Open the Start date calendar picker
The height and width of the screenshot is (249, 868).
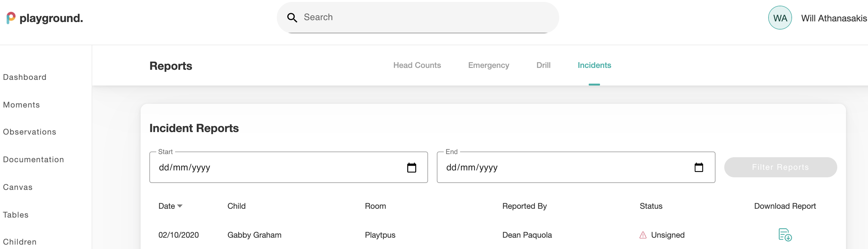coord(411,167)
